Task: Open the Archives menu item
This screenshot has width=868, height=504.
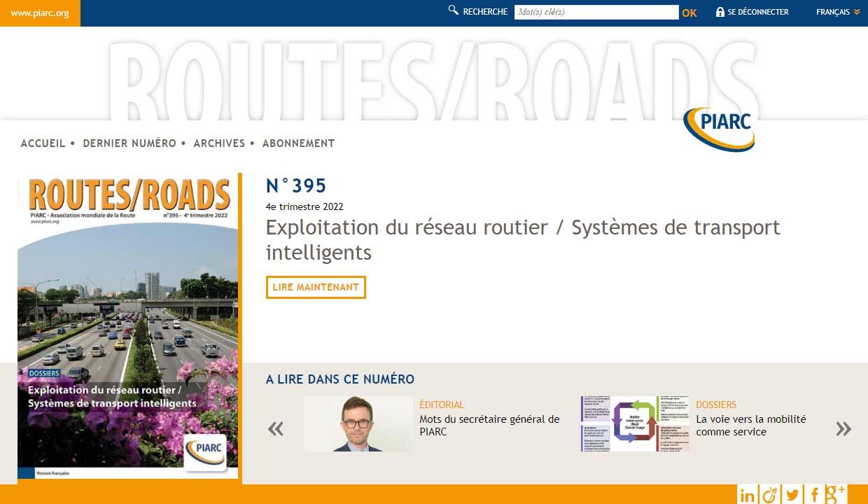Action: pyautogui.click(x=219, y=143)
